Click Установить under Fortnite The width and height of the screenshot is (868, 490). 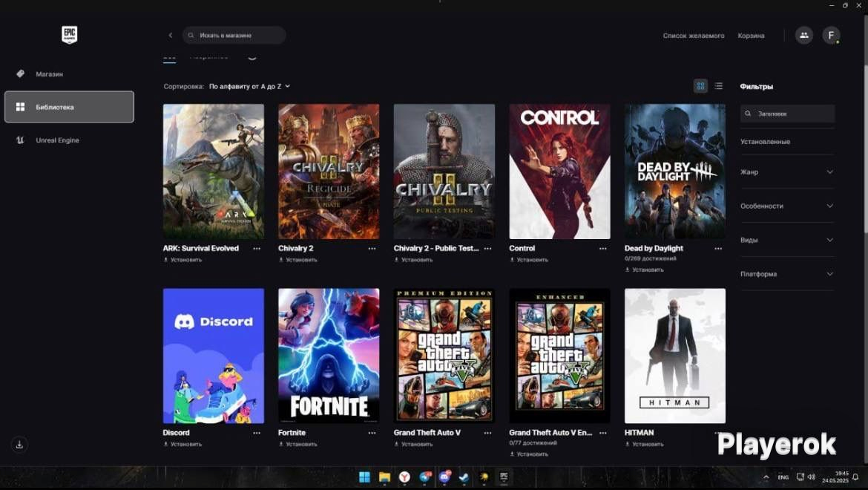pyautogui.click(x=297, y=444)
